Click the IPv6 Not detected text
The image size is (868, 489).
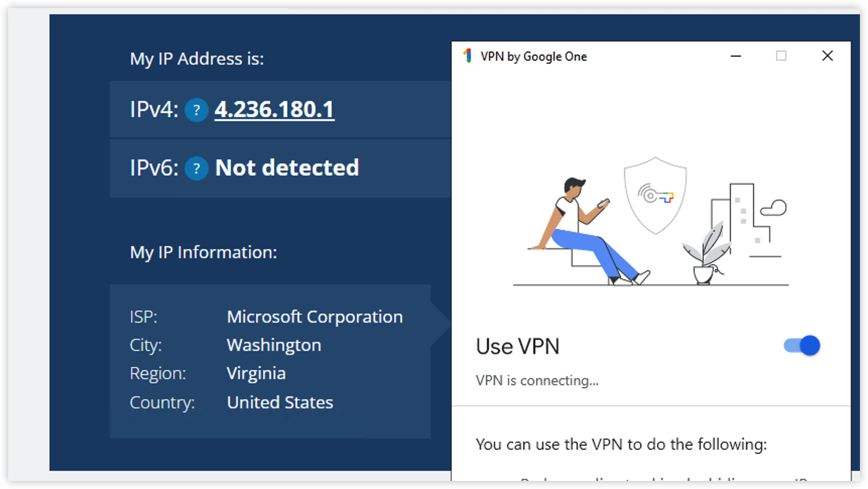coord(287,168)
